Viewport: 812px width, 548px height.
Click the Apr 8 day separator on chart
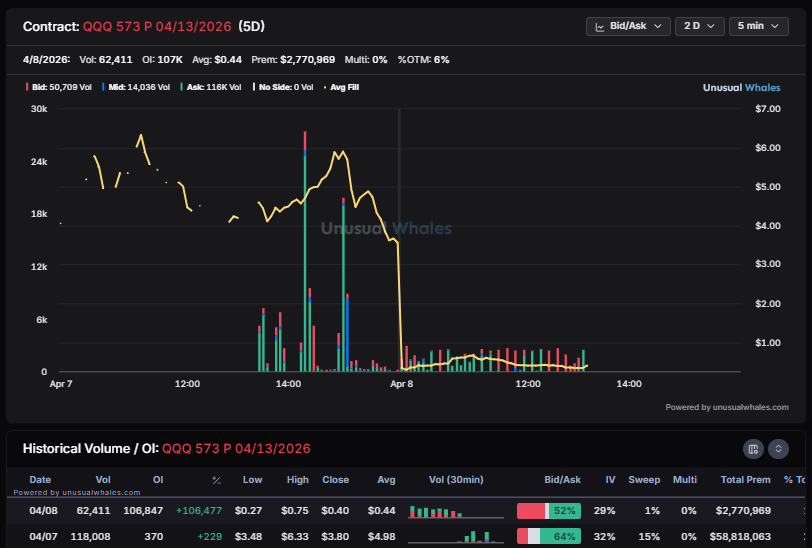point(399,240)
